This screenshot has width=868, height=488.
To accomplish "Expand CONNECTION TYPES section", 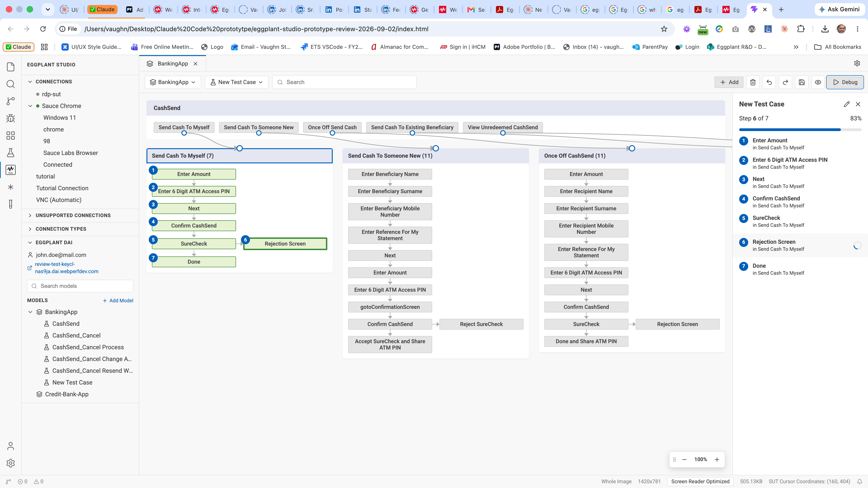I will click(x=30, y=229).
